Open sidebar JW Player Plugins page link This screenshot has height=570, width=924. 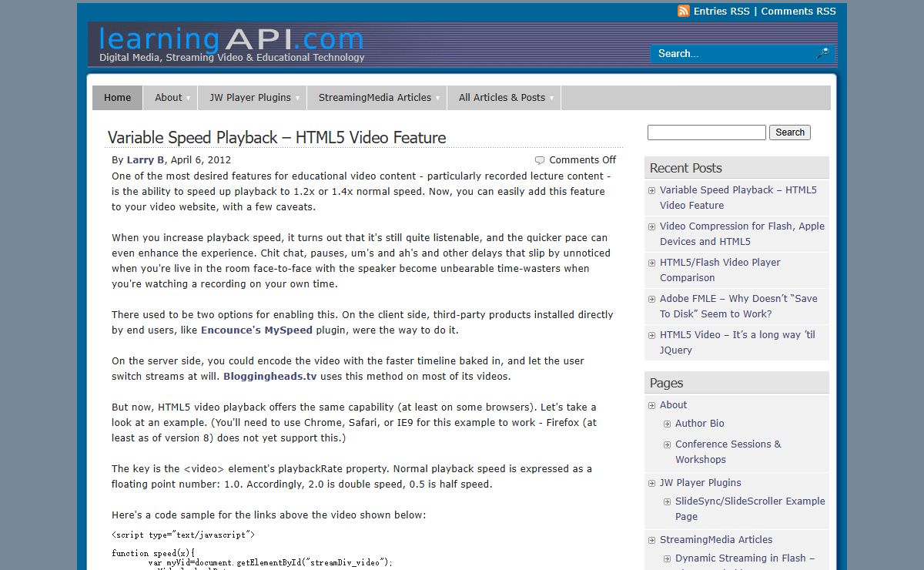coord(701,483)
